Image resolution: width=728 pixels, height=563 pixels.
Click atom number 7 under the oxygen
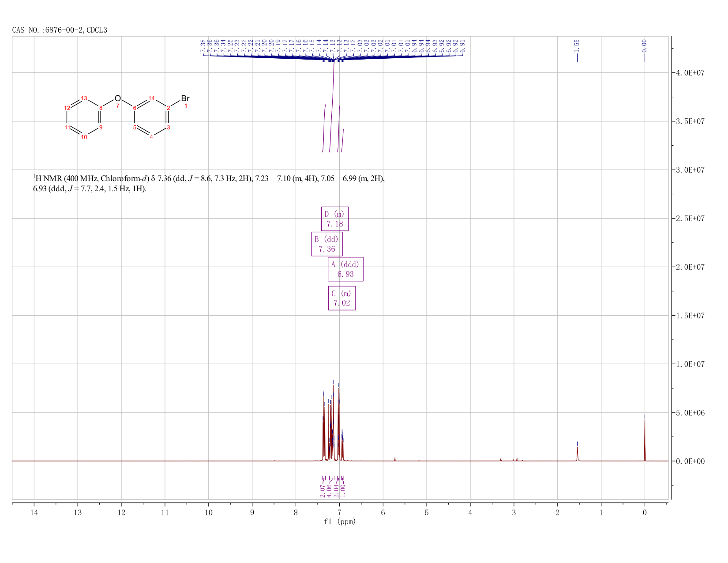coord(118,106)
